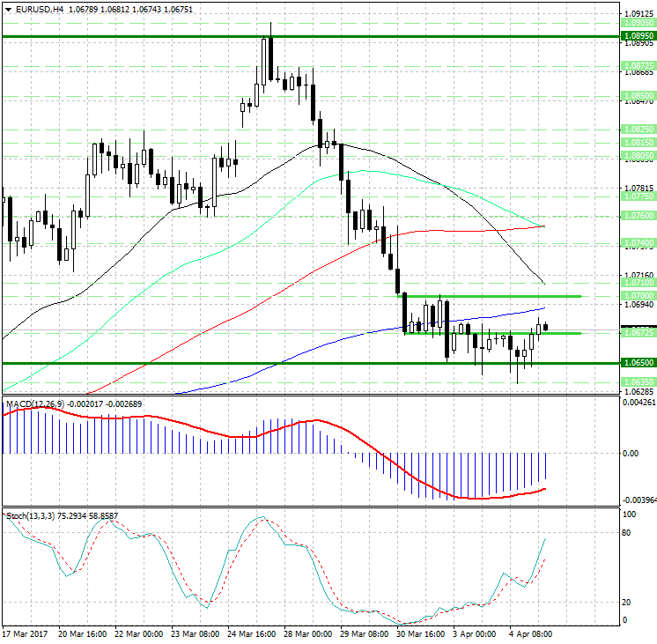Viewport: 657px width, 644px height.
Task: Select the 1.06500 support level label
Action: [x=639, y=363]
